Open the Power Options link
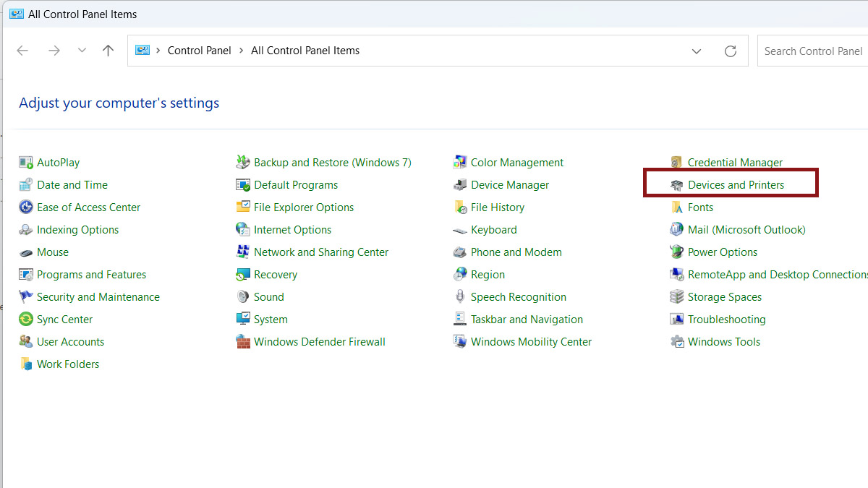Image resolution: width=868 pixels, height=488 pixels. [723, 252]
